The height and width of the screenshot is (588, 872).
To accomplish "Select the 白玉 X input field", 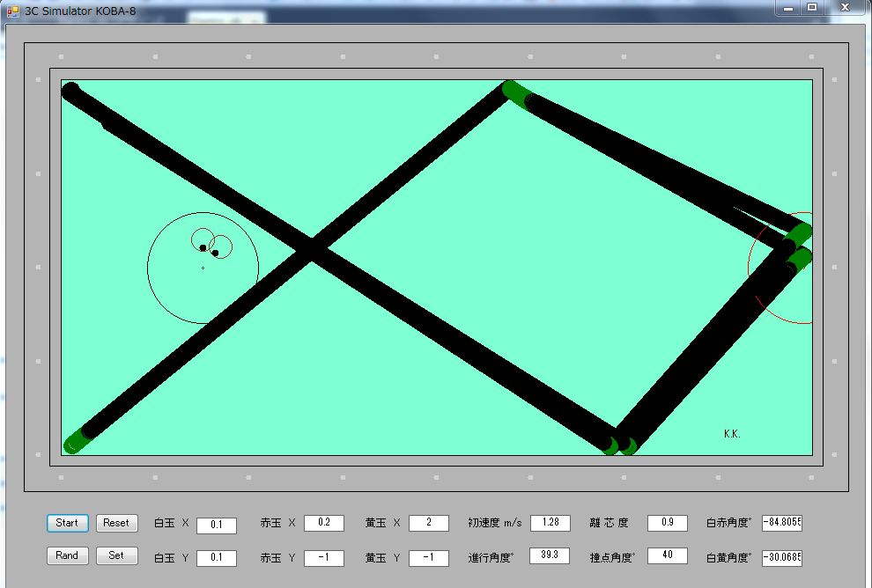I will (217, 526).
